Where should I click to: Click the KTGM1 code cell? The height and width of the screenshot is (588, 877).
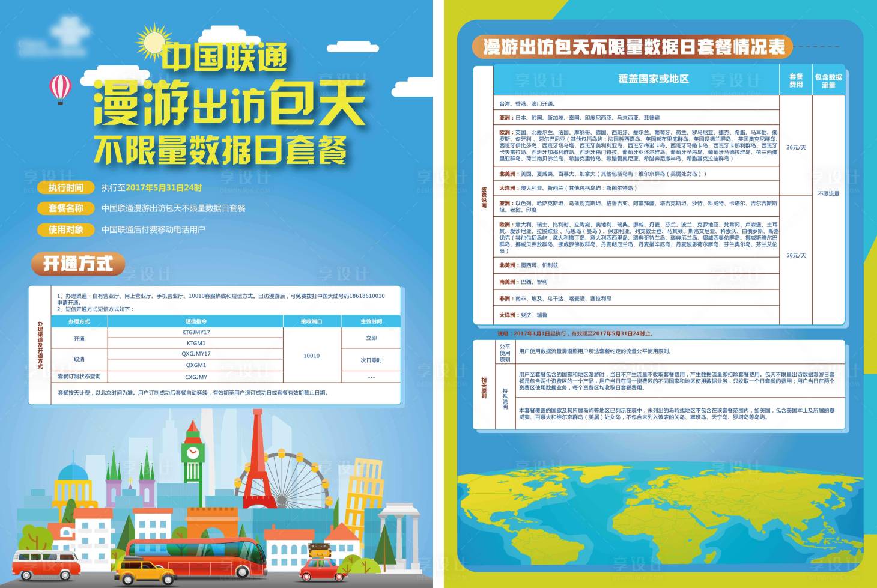tap(196, 343)
